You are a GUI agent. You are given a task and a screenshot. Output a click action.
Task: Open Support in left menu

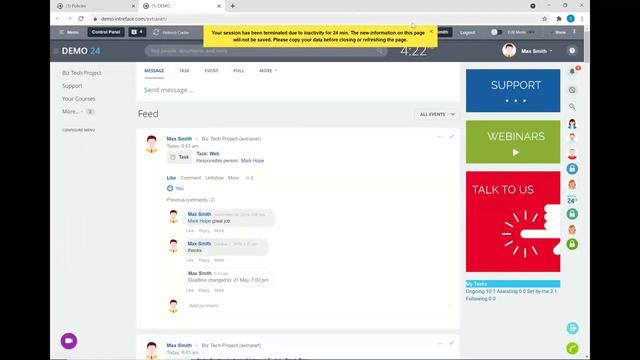72,86
